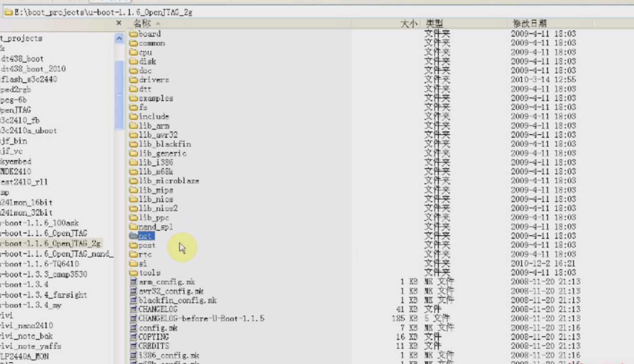Select the blackfin_config.mk file name

[178, 300]
